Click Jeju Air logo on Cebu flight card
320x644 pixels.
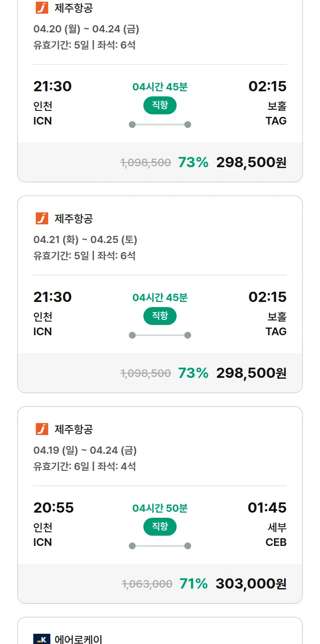[42, 429]
